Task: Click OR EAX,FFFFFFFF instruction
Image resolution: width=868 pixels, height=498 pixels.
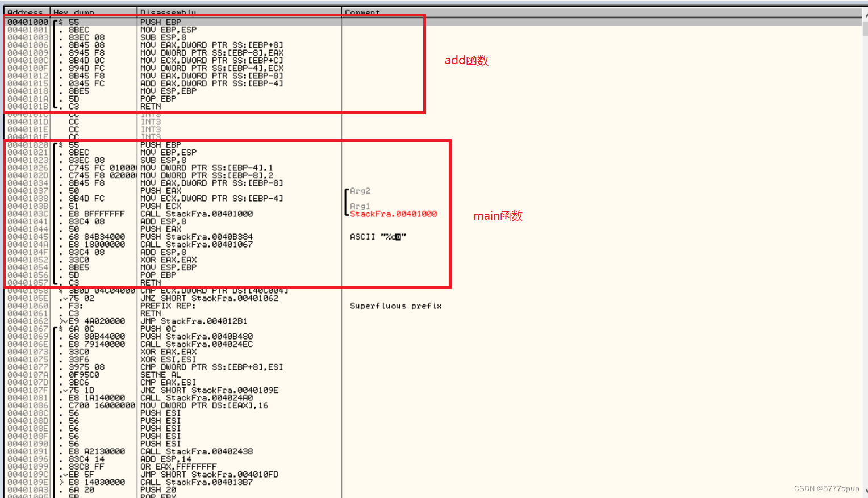Action: coord(178,467)
